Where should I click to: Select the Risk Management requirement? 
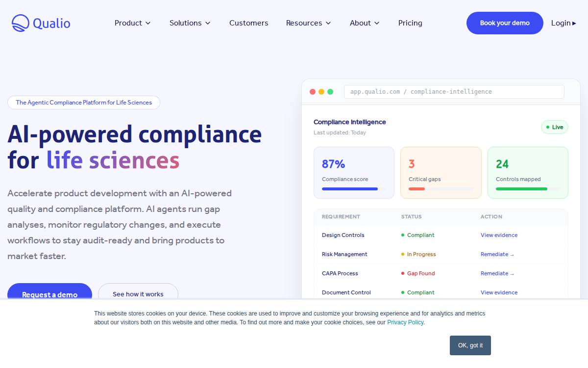pyautogui.click(x=344, y=254)
